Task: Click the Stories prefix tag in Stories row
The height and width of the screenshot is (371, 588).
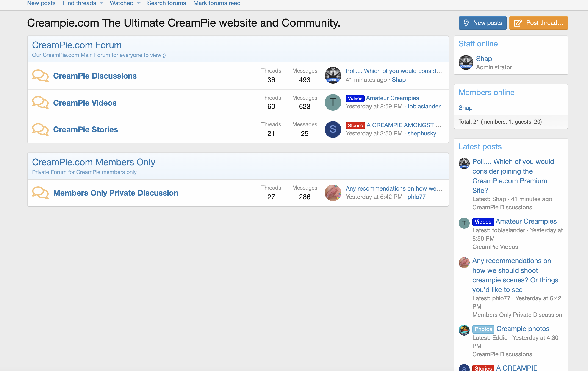Action: 355,126
